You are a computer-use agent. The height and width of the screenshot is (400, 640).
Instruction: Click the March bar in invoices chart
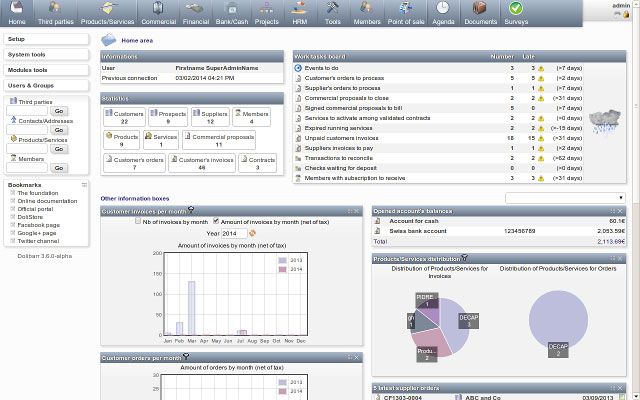point(191,308)
